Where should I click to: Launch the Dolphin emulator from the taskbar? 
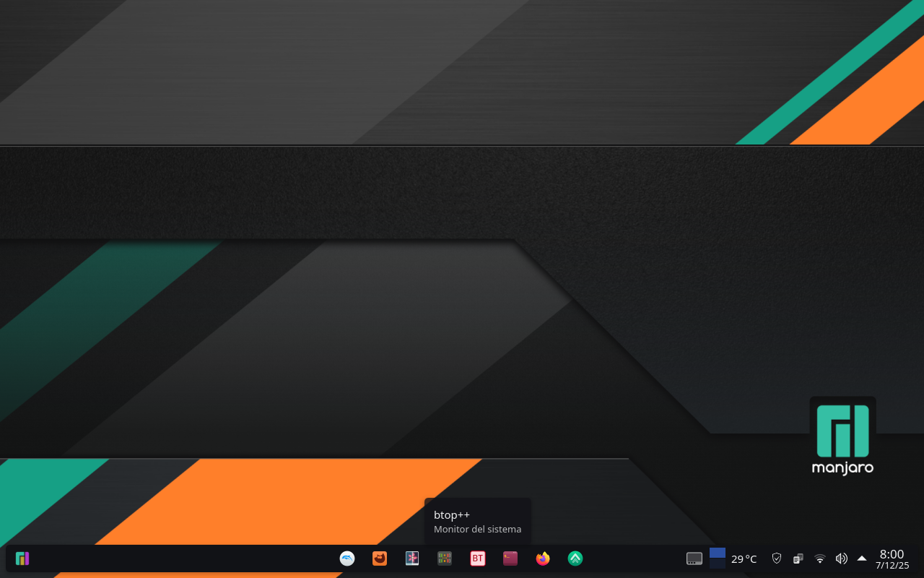[347, 558]
